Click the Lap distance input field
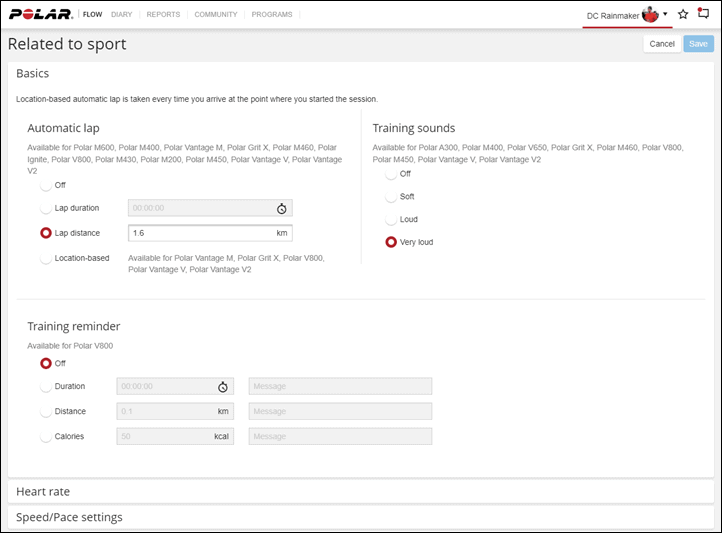 tap(210, 233)
